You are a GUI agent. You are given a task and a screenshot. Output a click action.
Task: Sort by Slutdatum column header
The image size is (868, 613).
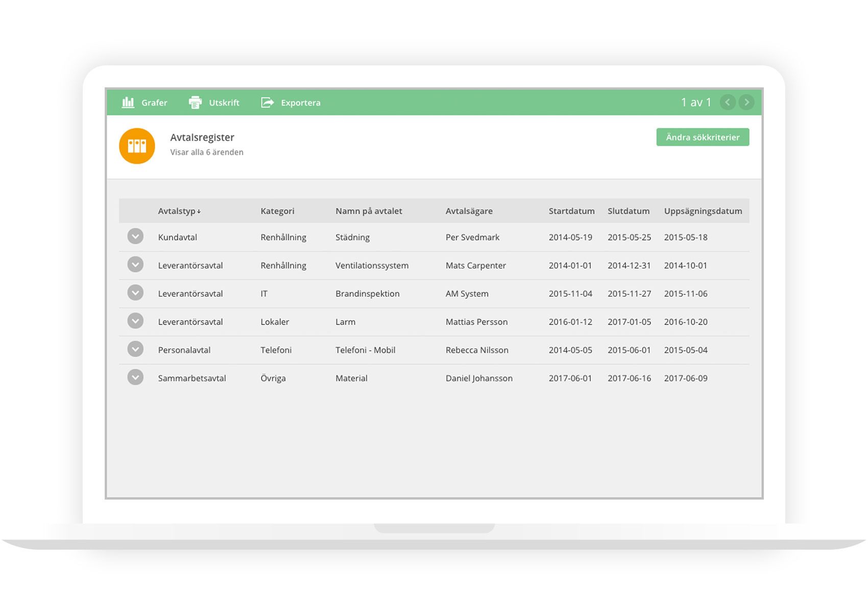coord(629,211)
